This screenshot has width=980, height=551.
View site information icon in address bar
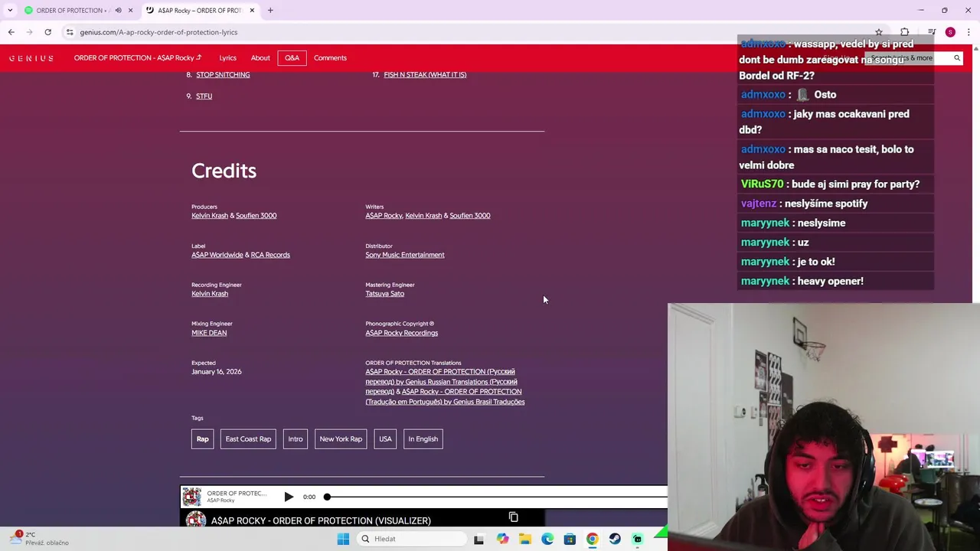click(x=70, y=32)
